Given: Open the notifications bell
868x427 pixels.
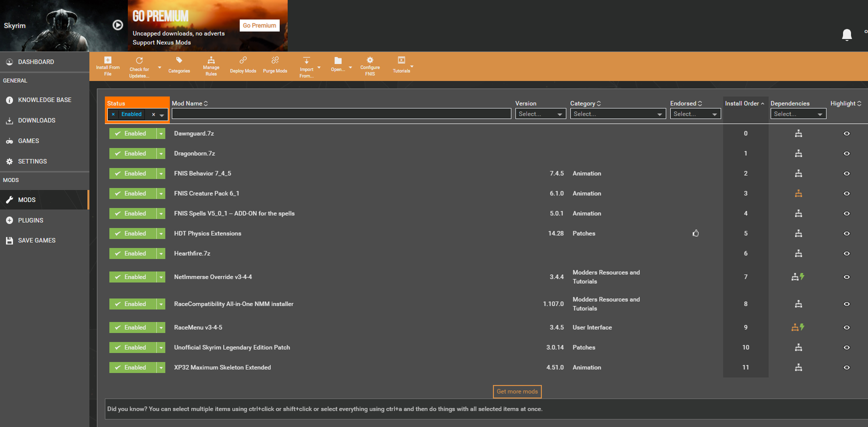Looking at the screenshot, I should coord(847,34).
